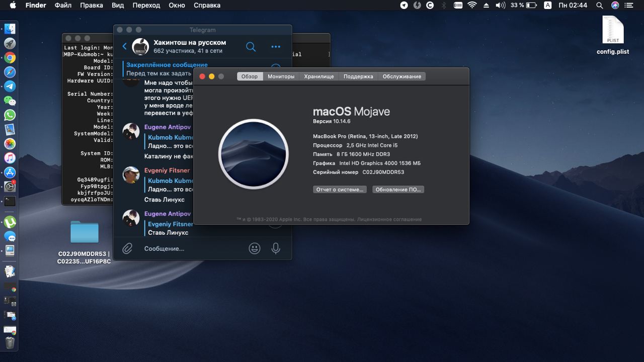Switch to the Хранилище tab
Image resolution: width=644 pixels, height=362 pixels.
pos(319,76)
